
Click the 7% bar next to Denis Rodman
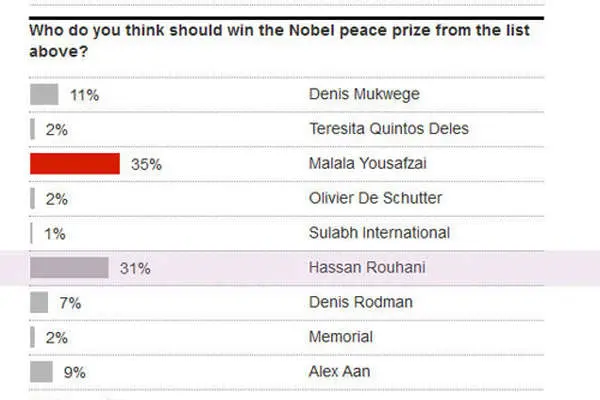[x=39, y=302]
